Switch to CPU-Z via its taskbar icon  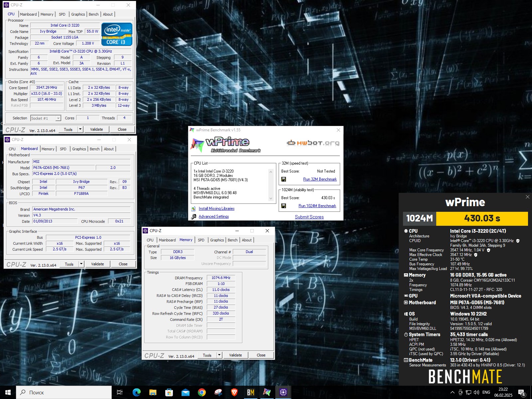(x=283, y=392)
